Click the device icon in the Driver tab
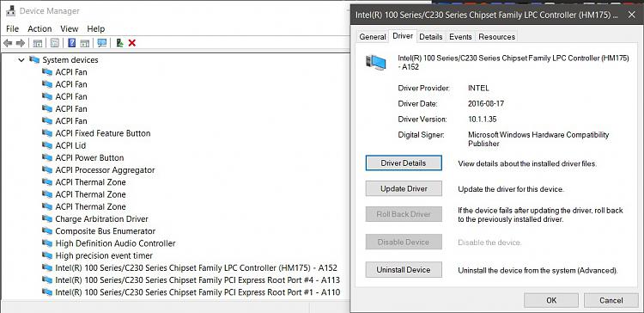644x313 pixels. point(375,63)
